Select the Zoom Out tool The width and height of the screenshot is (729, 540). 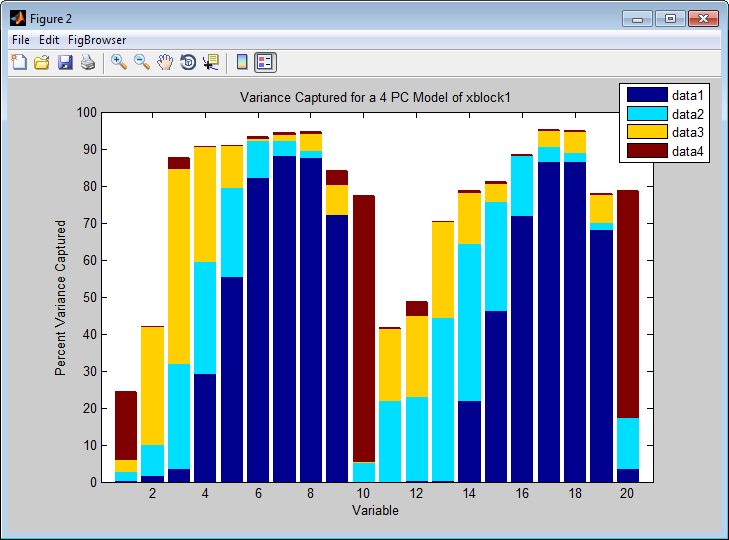coord(142,63)
